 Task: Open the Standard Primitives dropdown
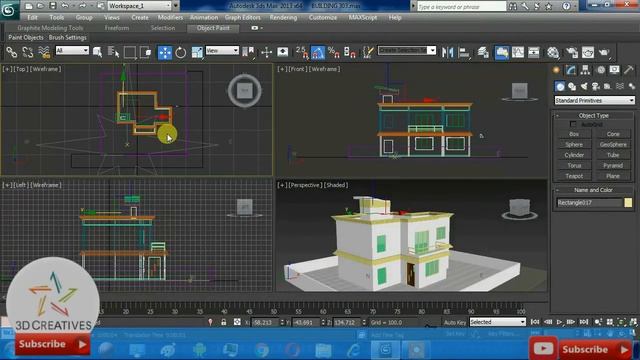(594, 100)
